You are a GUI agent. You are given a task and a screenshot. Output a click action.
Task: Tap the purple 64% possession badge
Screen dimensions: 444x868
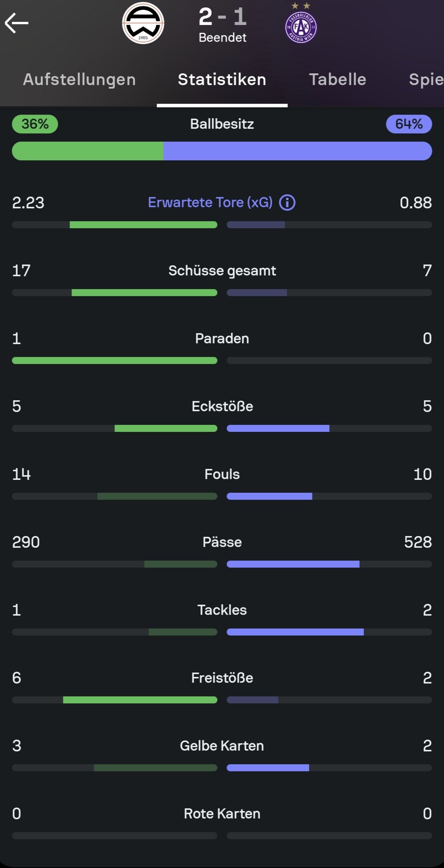coord(409,124)
